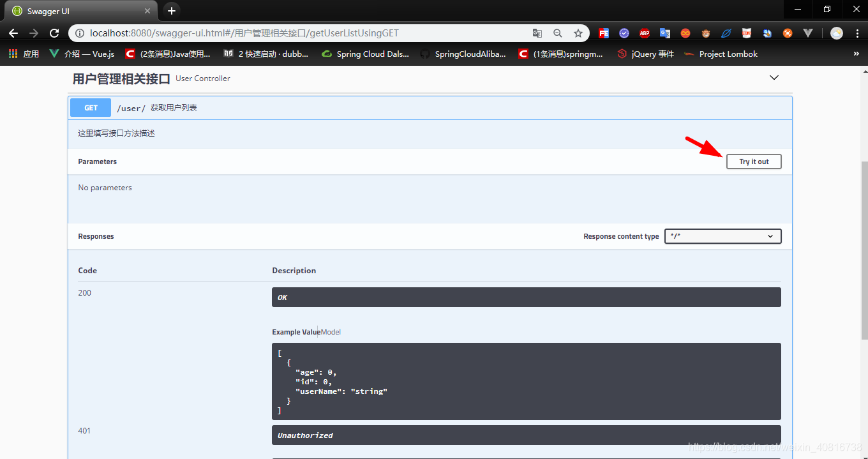868x459 pixels.
Task: Click the OK description box
Action: point(527,297)
